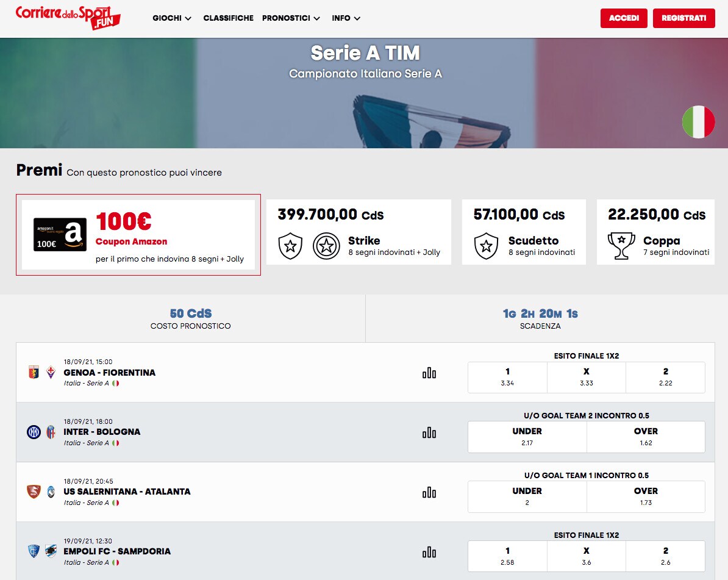Click the 100€ Coupon Amazon prize card
This screenshot has width=728, height=580.
(x=138, y=235)
